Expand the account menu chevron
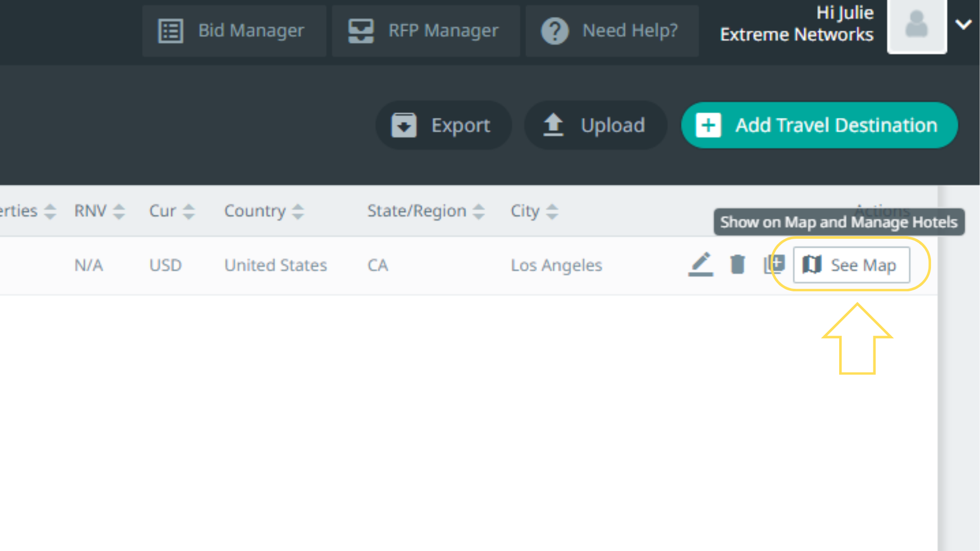 click(963, 24)
